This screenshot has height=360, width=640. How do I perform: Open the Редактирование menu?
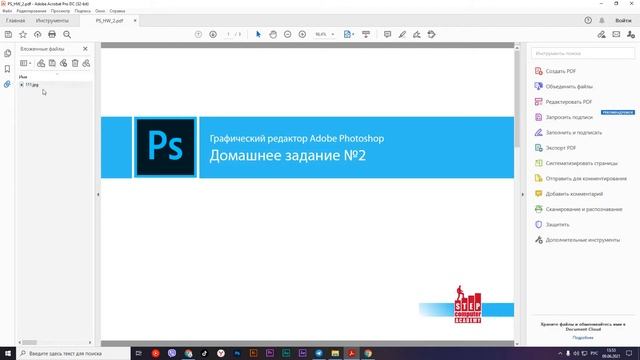(31, 11)
